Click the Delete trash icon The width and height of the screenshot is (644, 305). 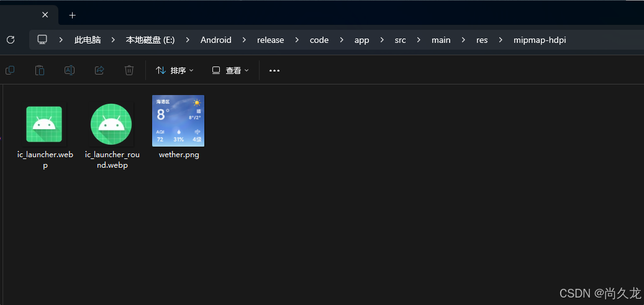coord(129,70)
